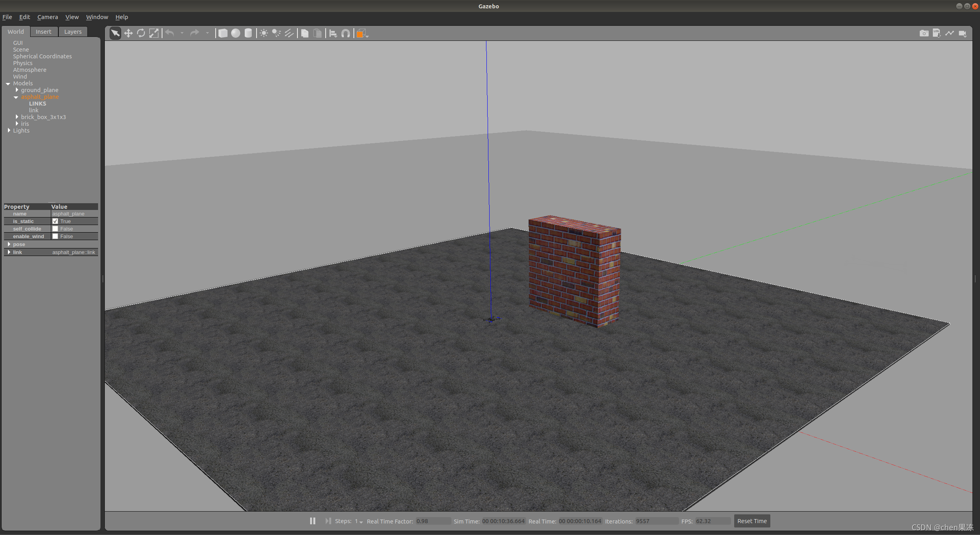Expand the pose property
The height and width of the screenshot is (535, 980).
[9, 244]
